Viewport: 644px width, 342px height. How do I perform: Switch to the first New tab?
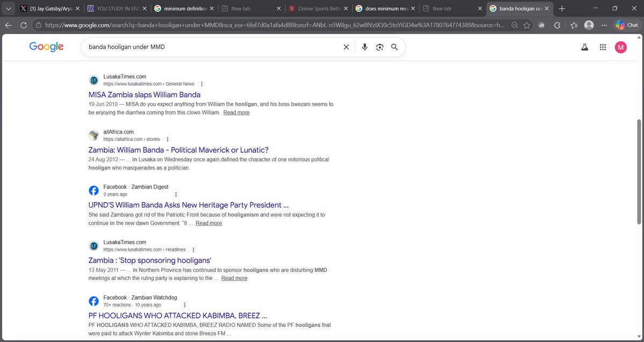251,9
